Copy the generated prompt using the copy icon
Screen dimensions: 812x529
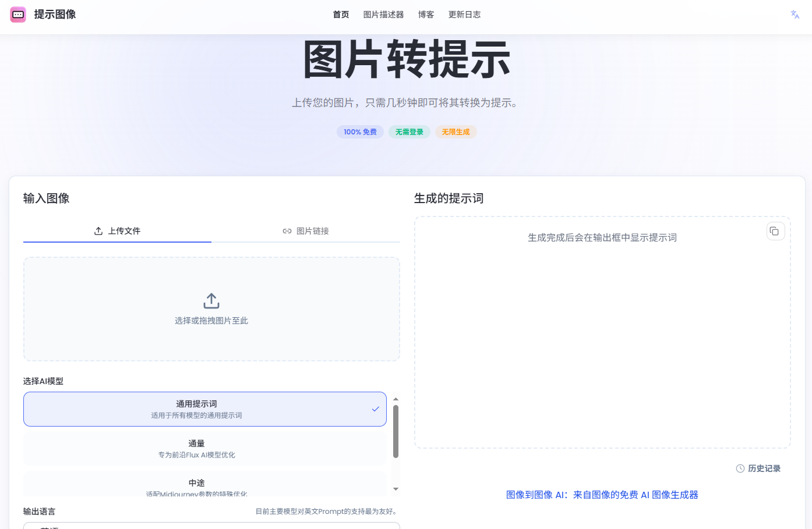775,230
